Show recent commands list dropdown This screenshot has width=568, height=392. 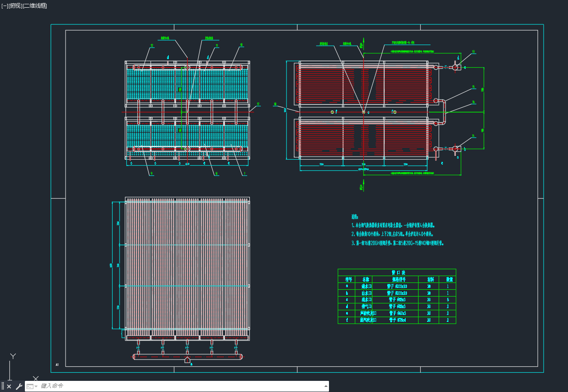33,386
